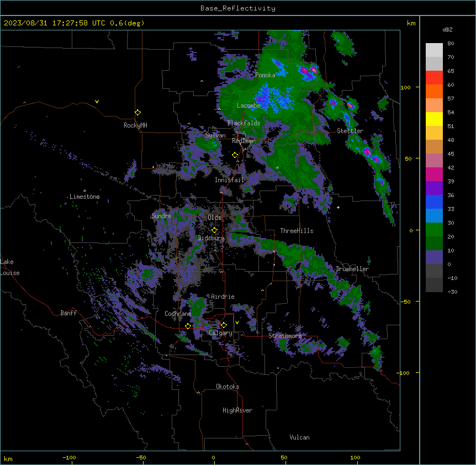Viewport: 476px width, 465px height.
Task: Click the Base_Reflectivity title text
Action: point(238,8)
